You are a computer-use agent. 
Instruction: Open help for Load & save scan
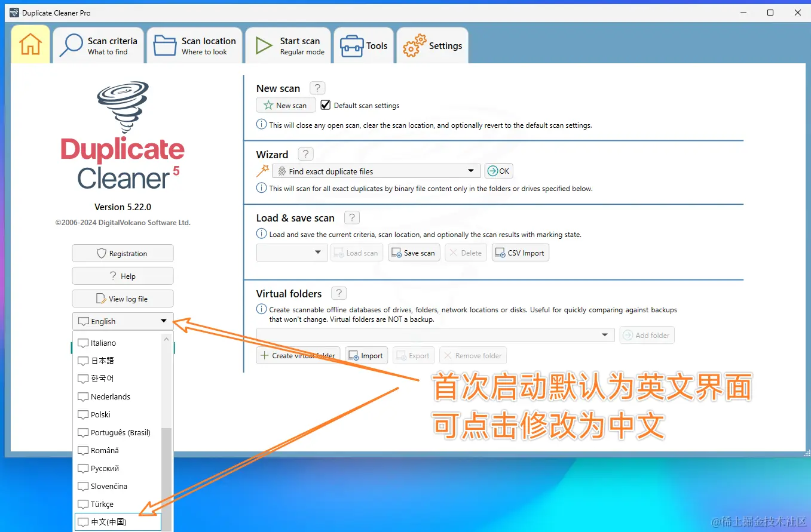tap(352, 217)
